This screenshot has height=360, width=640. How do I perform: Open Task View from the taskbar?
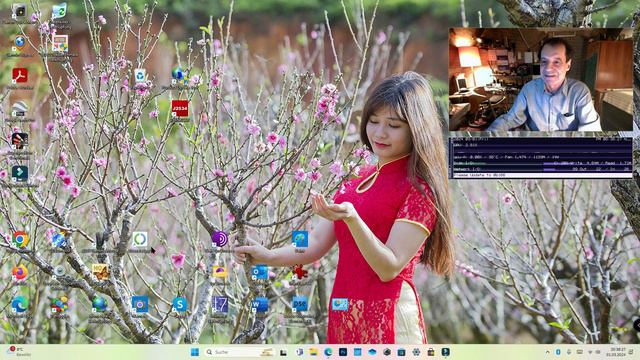284,352
